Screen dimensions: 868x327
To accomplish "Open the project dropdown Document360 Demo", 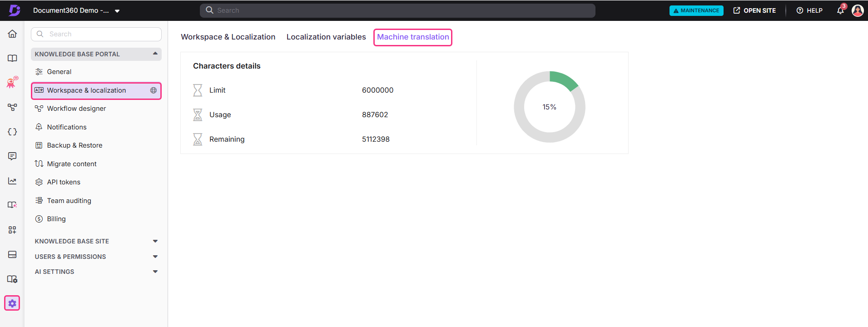I will point(76,10).
